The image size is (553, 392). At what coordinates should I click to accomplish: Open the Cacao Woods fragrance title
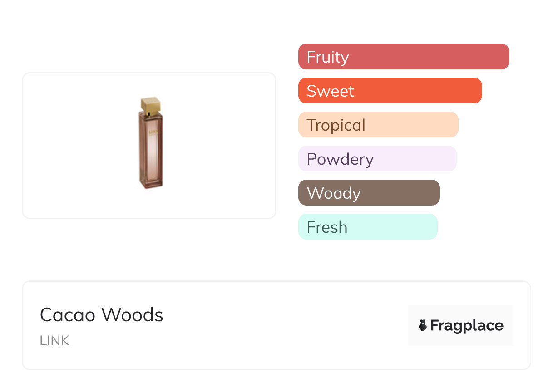click(102, 315)
